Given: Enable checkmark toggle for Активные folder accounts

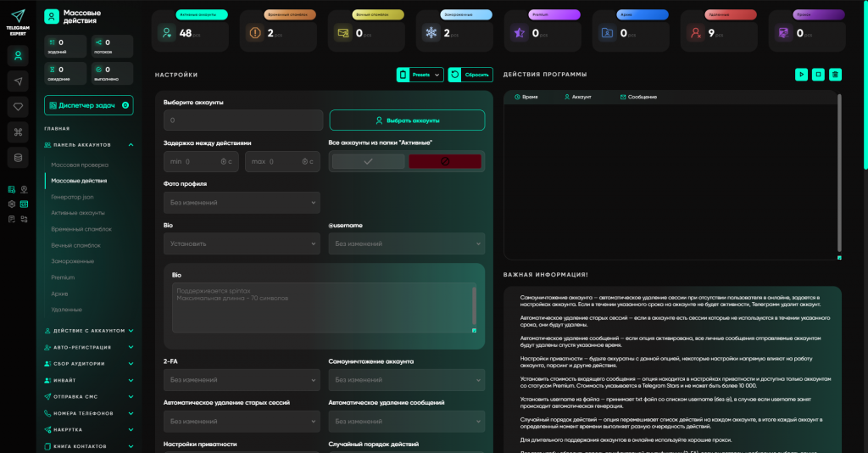Looking at the screenshot, I should (368, 161).
